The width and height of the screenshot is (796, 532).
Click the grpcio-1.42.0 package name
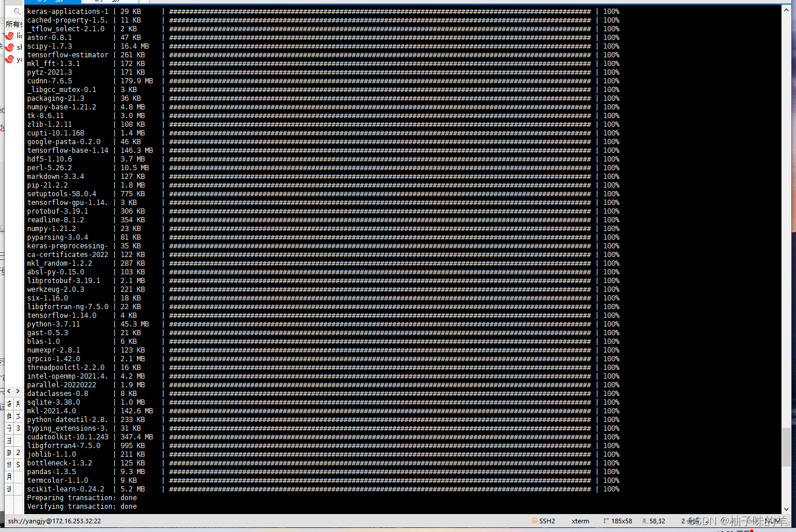[54, 359]
